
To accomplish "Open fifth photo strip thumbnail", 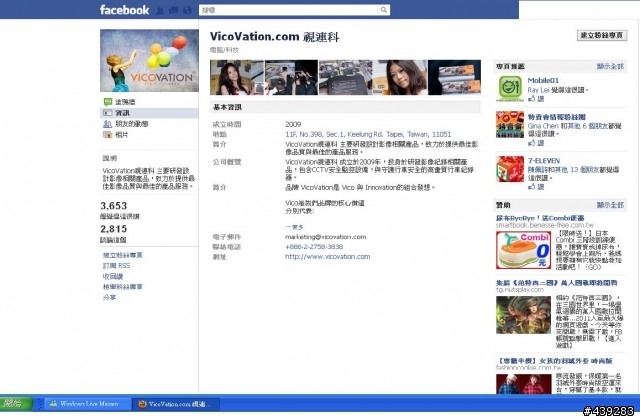I will pyautogui.click(x=454, y=78).
